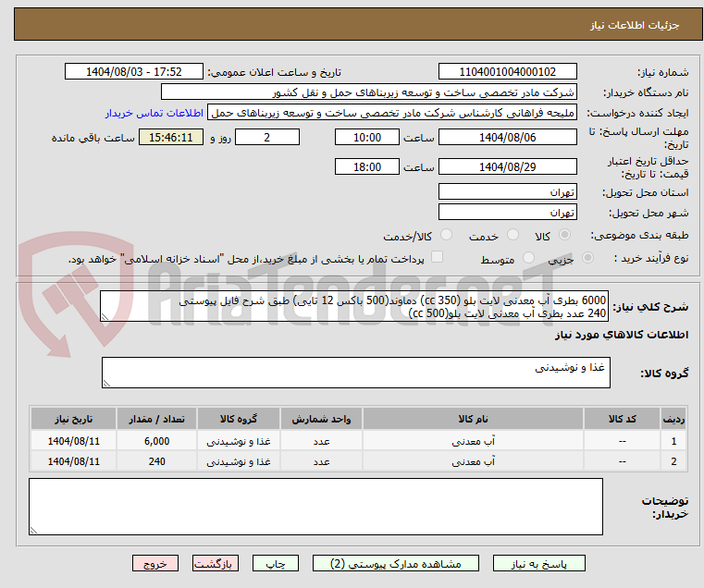The width and height of the screenshot is (704, 588).
Task: Click need date 1404/08/11 in row 1
Action: click(74, 441)
